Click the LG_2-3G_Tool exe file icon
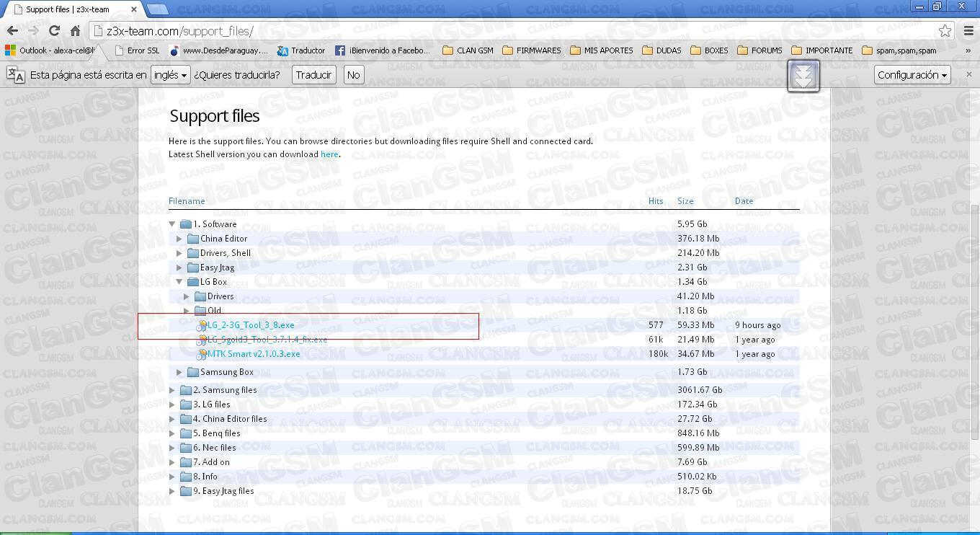Image resolution: width=980 pixels, height=535 pixels. point(201,326)
